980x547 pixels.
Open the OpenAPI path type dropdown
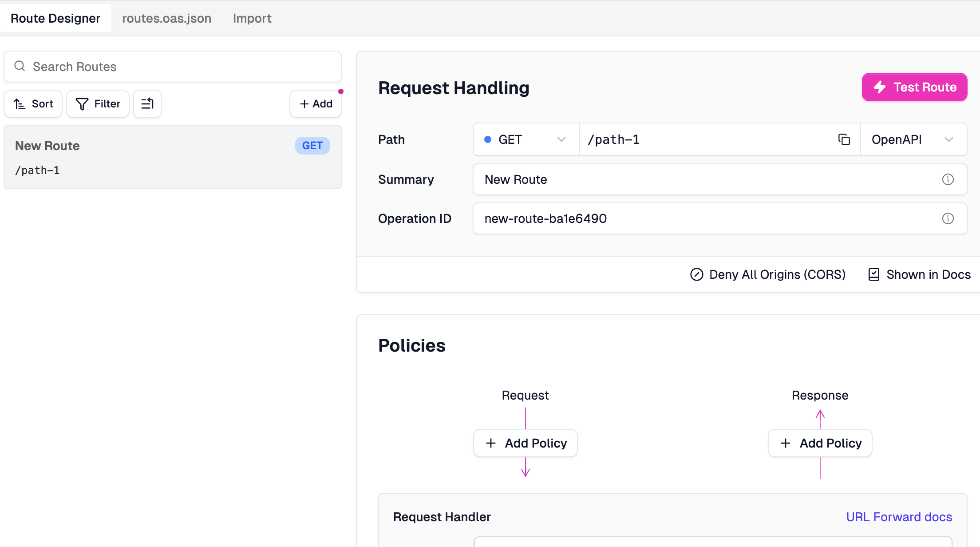(x=913, y=139)
